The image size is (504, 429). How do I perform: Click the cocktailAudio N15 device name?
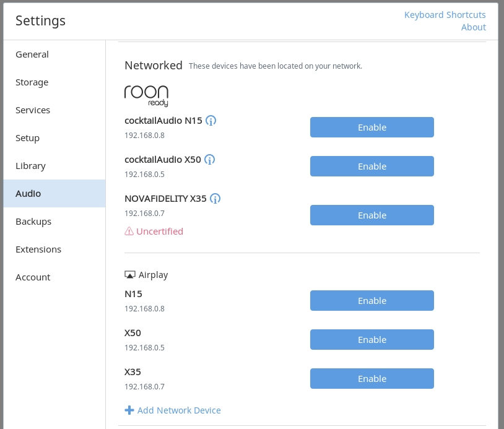[163, 121]
